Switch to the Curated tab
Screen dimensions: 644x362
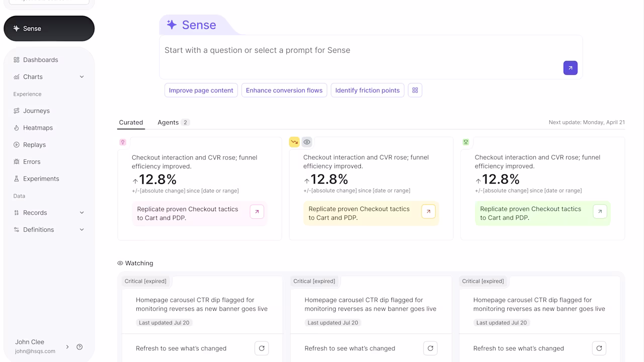coord(131,123)
